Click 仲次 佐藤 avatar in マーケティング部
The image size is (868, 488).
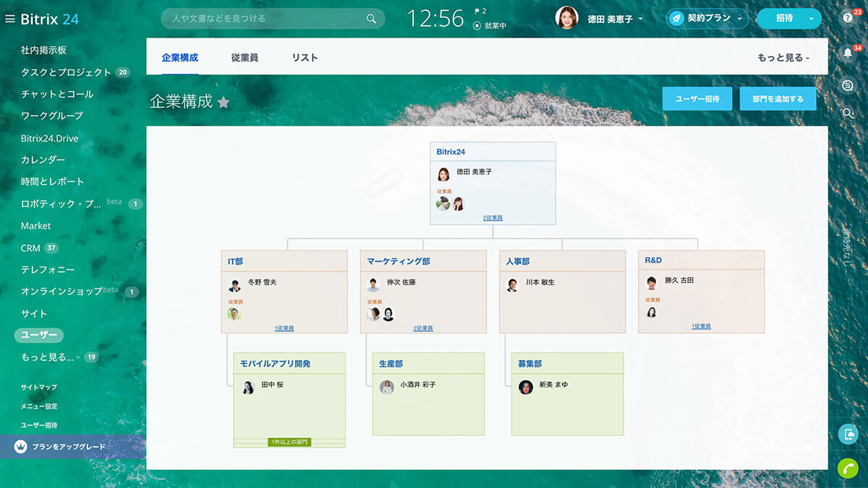click(373, 285)
